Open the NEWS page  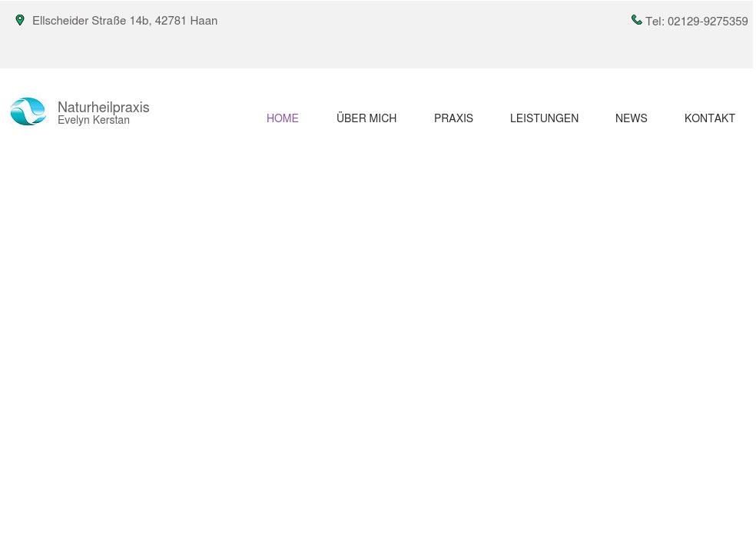[631, 118]
